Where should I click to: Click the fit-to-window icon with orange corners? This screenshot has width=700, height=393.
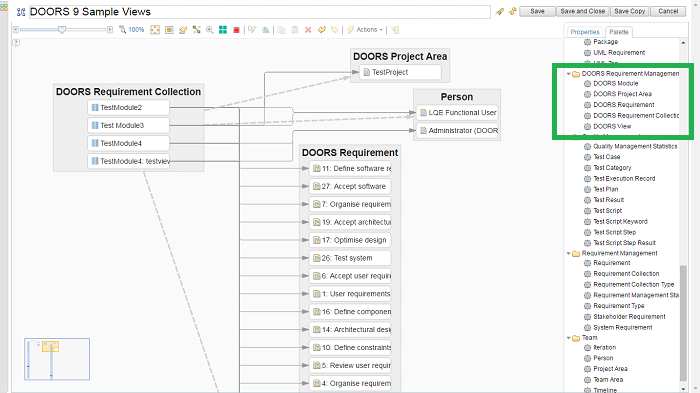(155, 30)
